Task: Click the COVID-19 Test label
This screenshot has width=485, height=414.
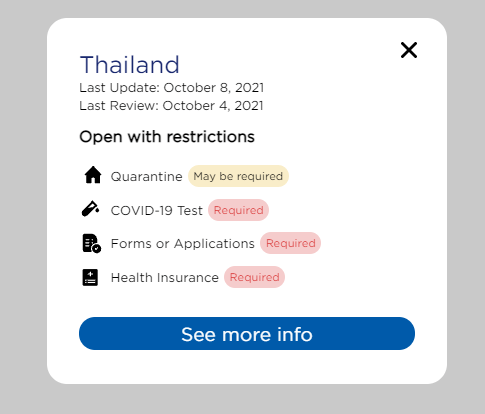Action: pyautogui.click(x=157, y=211)
